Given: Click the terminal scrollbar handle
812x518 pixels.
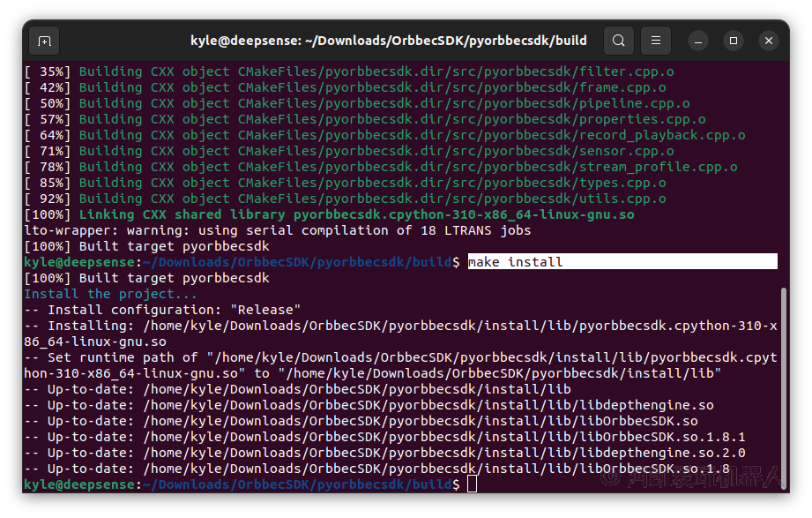Looking at the screenshot, I should [x=784, y=387].
